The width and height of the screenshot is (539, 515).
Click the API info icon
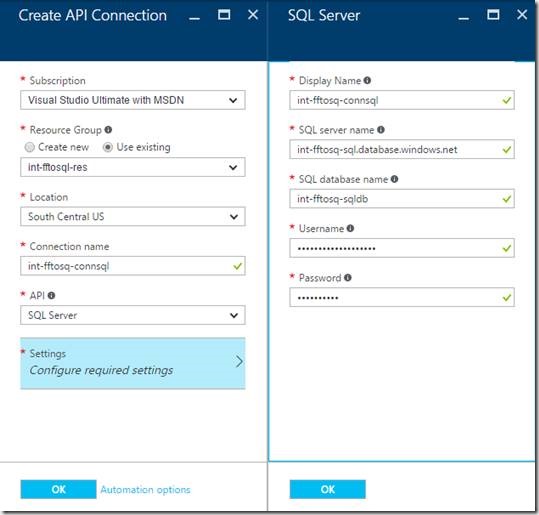coord(52,295)
